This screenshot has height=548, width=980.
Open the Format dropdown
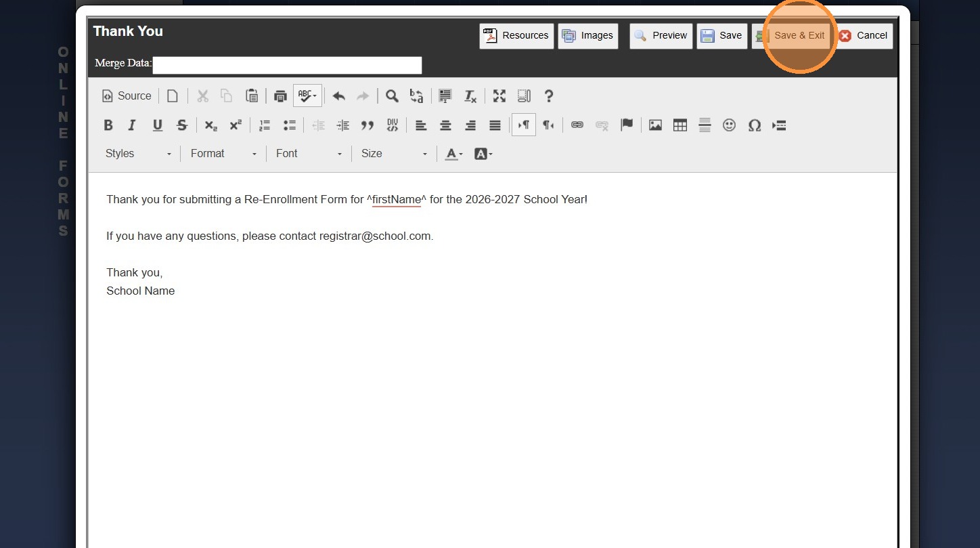pos(223,154)
